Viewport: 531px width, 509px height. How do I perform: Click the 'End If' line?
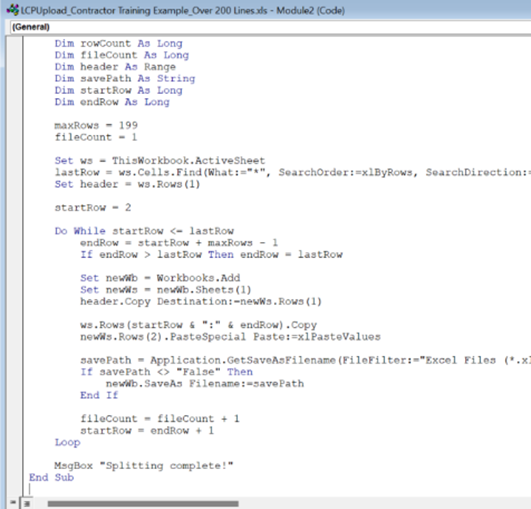[99, 395]
